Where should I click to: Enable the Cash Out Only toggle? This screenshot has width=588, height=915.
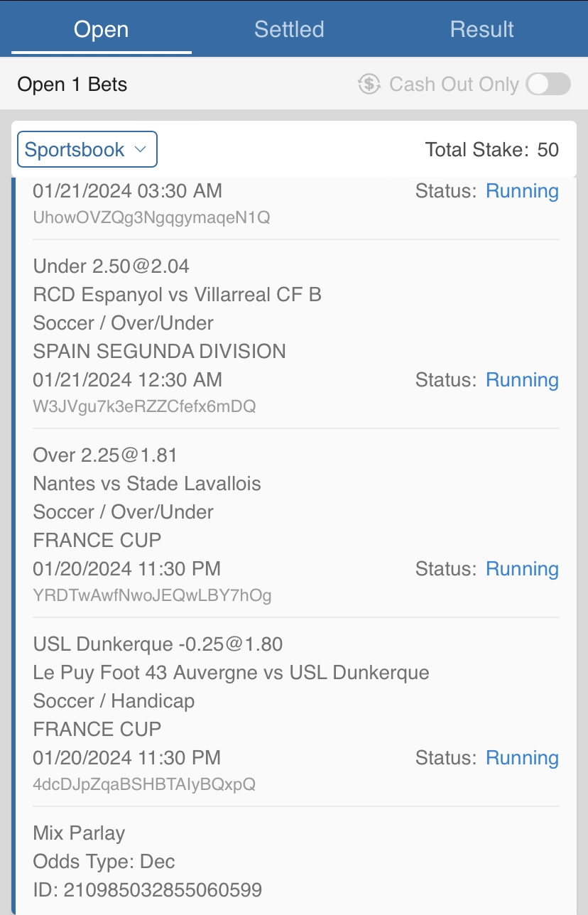[x=548, y=85]
